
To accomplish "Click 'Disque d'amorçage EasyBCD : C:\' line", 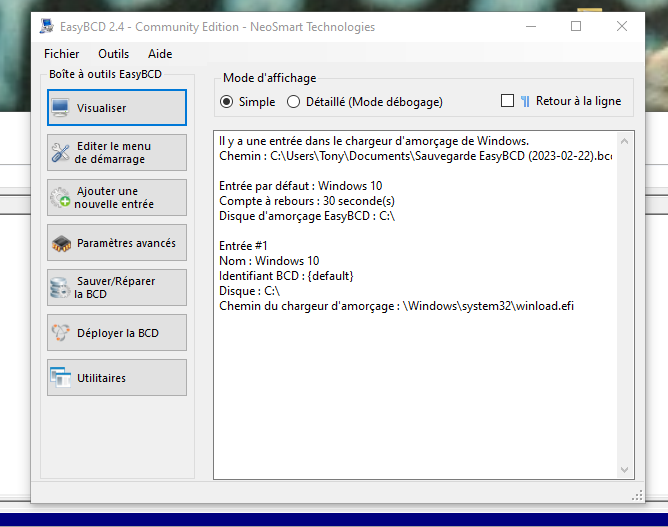I will pos(307,216).
